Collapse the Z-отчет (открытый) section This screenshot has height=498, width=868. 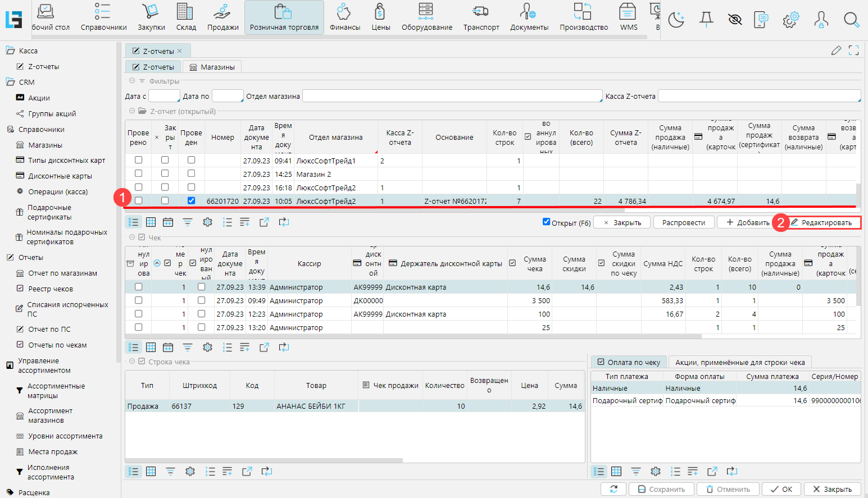point(132,111)
